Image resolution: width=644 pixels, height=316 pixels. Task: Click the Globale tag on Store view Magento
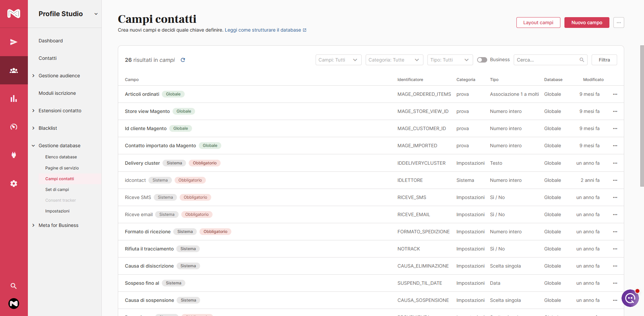coord(184,111)
